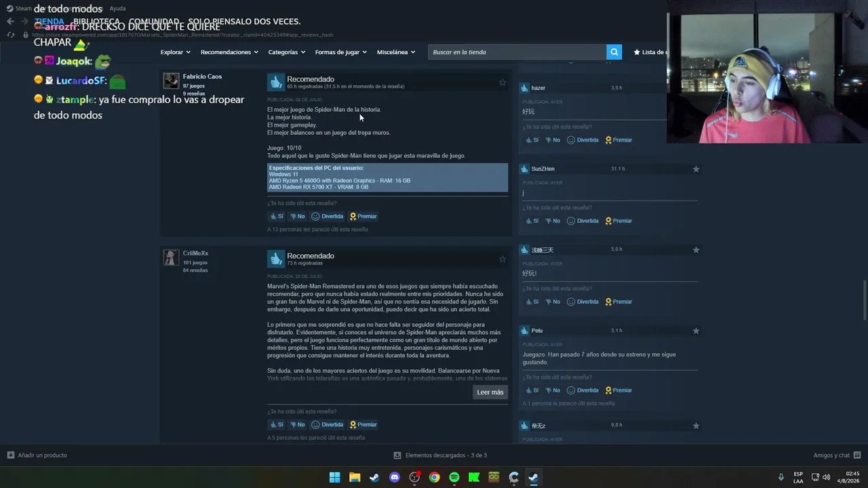Vote Sí on Fabricio Caos's review

[x=277, y=216]
